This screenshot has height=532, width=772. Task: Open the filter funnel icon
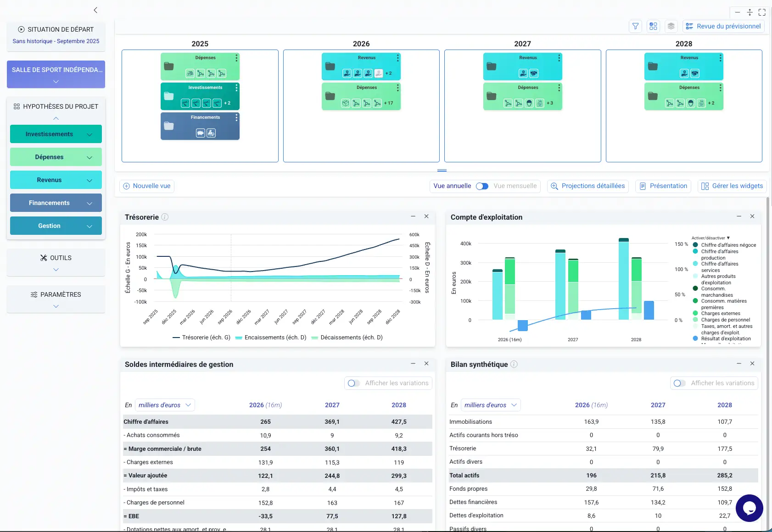point(635,26)
